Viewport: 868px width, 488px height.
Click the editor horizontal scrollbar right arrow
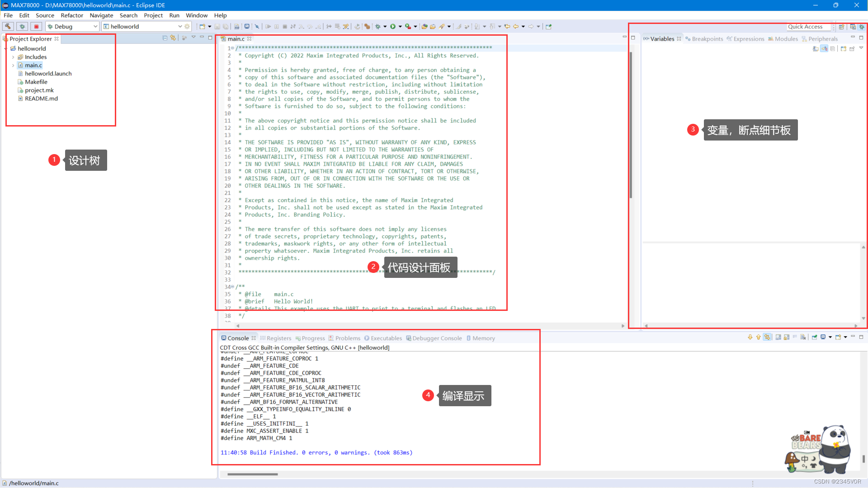623,326
